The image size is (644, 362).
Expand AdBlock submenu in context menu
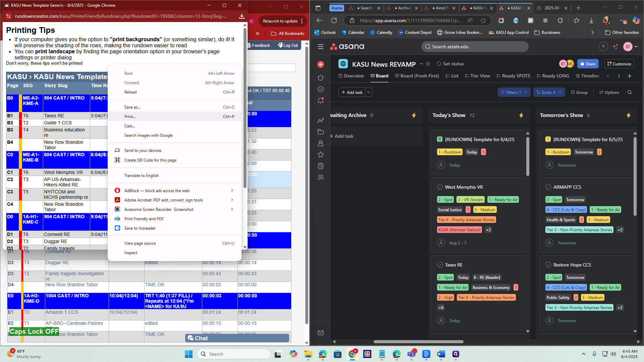coord(232,190)
